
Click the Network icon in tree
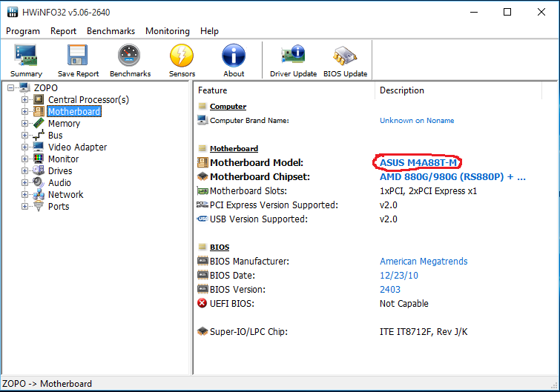[39, 194]
